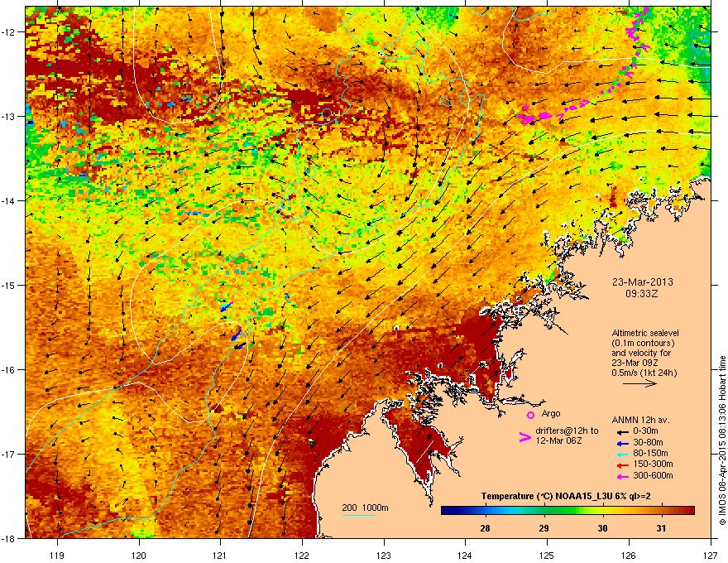Click the temperature color bar near 31
Viewport: 728px width, 563px height.
click(x=661, y=511)
